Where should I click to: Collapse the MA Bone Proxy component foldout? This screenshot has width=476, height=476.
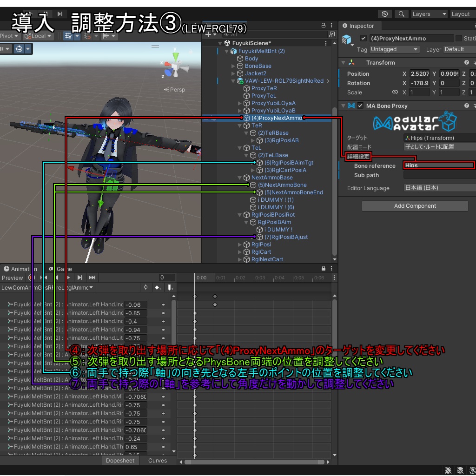point(344,106)
